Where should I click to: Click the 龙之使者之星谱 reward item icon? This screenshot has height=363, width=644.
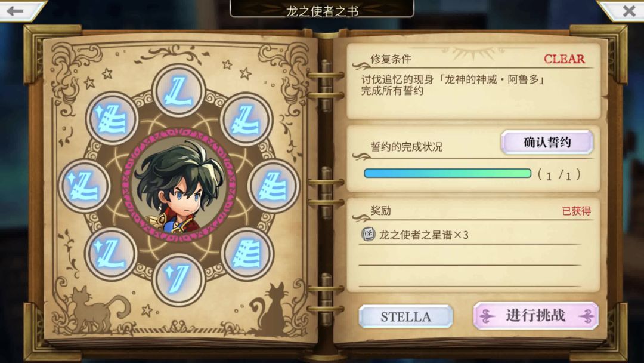click(368, 234)
